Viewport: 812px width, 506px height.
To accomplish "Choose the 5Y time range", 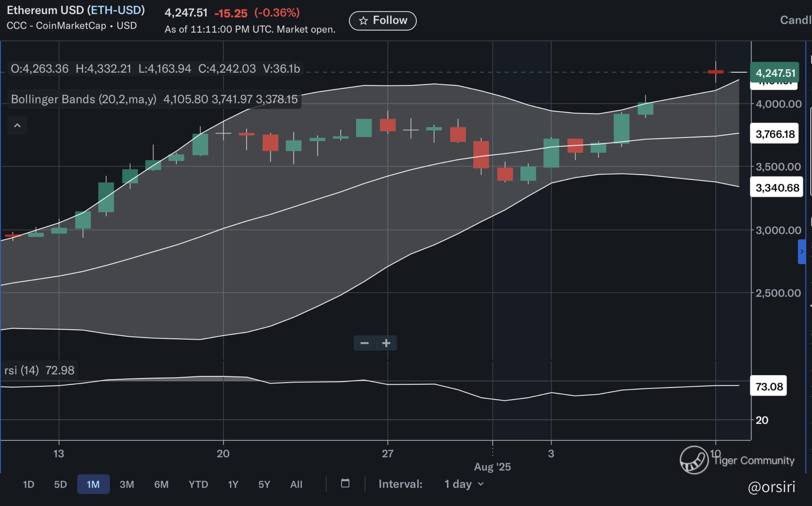I will [x=264, y=484].
